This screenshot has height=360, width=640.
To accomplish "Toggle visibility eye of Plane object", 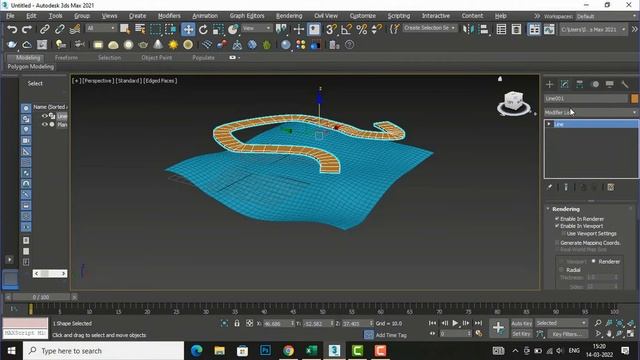I will [x=44, y=124].
